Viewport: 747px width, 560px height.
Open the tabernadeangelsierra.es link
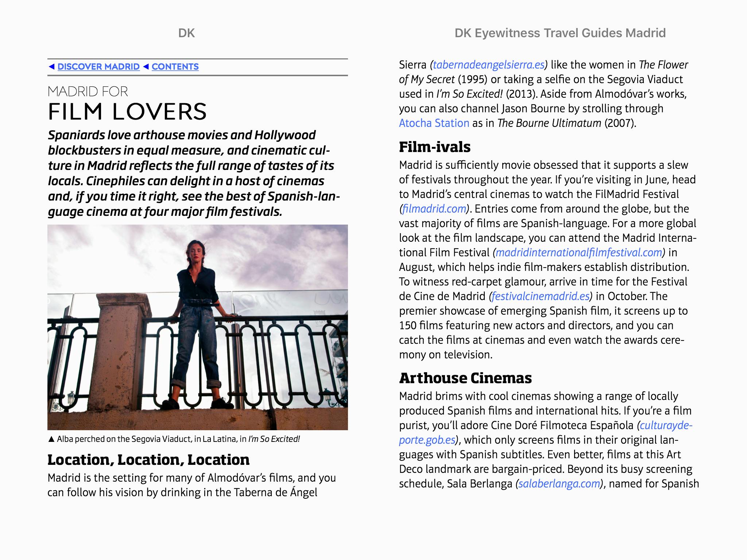[488, 65]
